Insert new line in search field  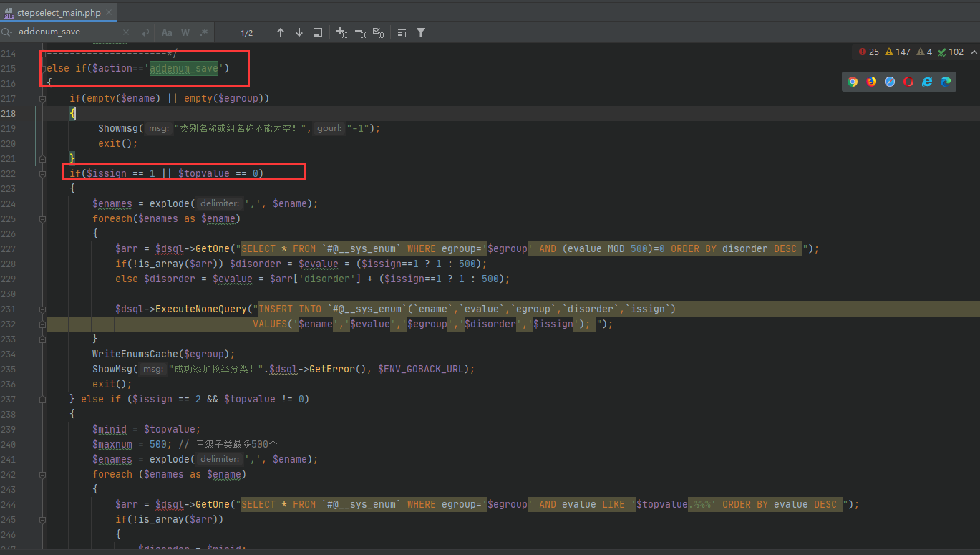click(x=145, y=32)
